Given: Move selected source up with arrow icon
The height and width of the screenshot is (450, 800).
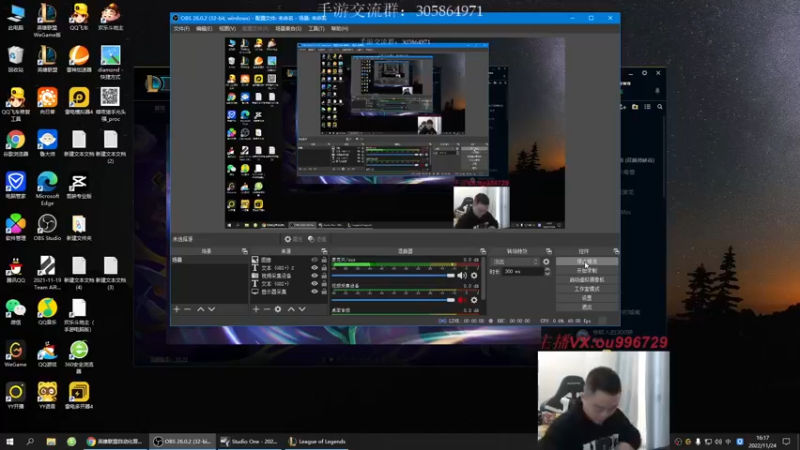Looking at the screenshot, I should pyautogui.click(x=292, y=309).
